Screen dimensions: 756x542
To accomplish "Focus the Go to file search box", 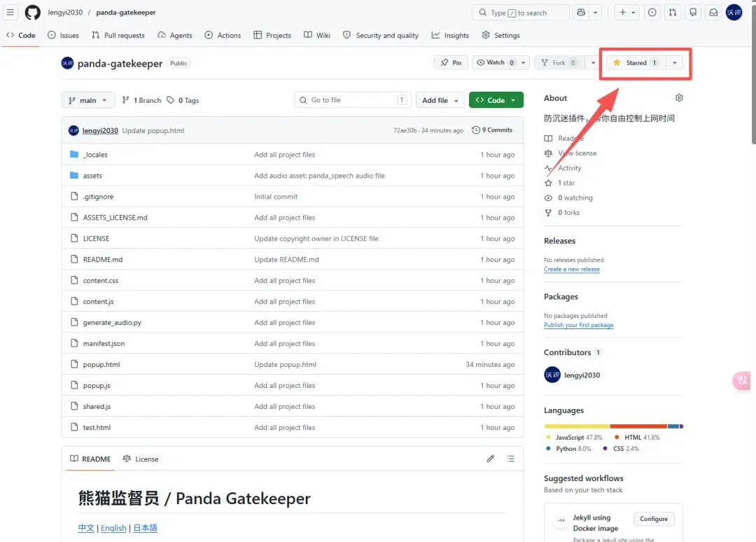I will click(x=353, y=100).
